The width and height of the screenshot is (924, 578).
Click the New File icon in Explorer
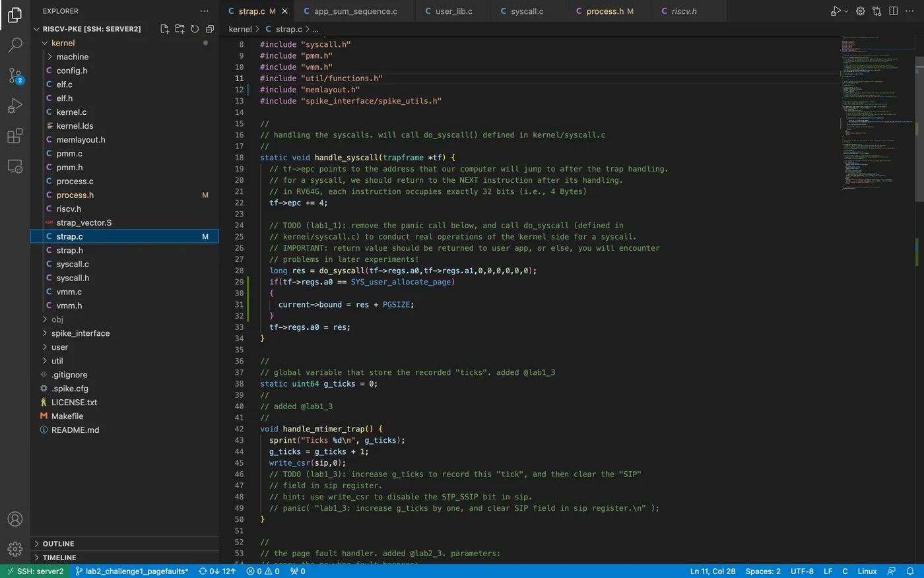click(164, 29)
